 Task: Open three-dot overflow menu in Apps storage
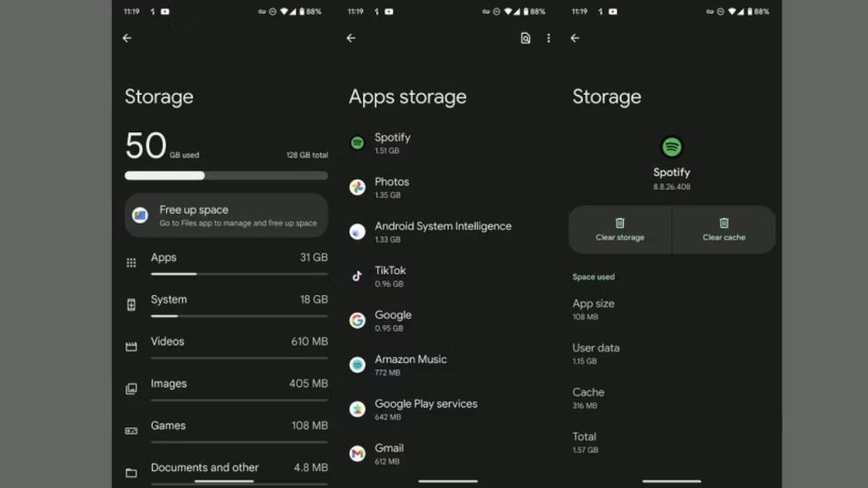pyautogui.click(x=548, y=38)
